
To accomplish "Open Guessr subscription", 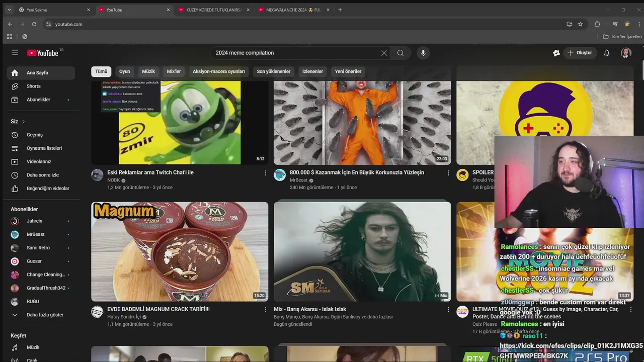I will tap(41, 261).
